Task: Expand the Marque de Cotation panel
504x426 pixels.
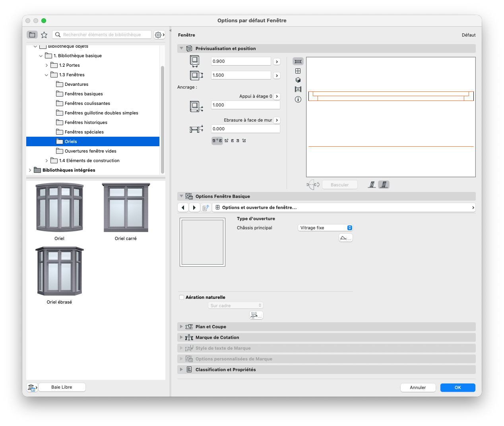Action: click(181, 337)
